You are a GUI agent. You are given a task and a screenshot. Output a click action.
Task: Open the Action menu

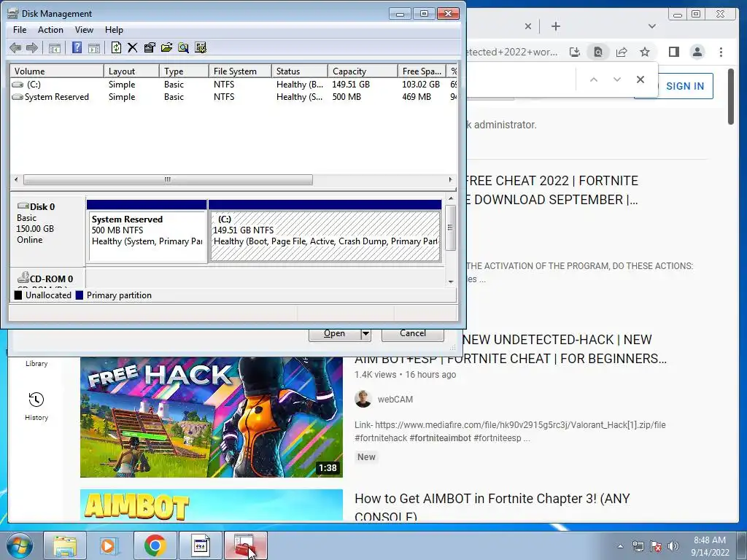(50, 29)
